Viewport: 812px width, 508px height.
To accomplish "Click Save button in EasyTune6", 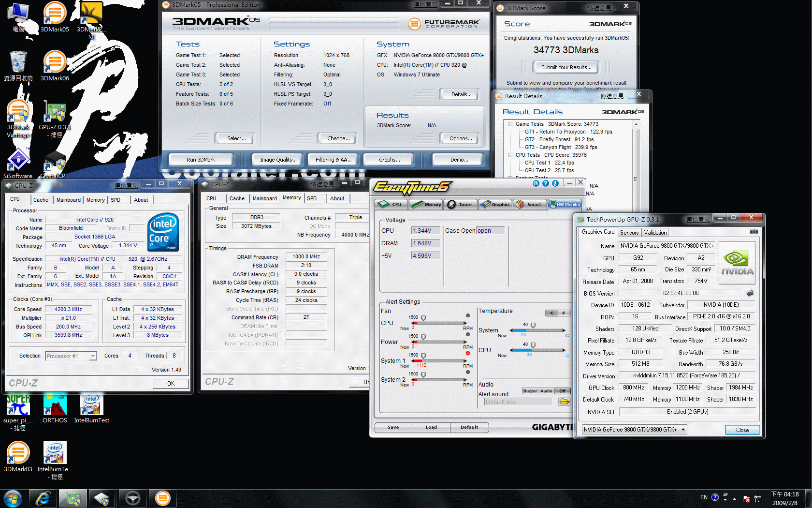I will 393,427.
